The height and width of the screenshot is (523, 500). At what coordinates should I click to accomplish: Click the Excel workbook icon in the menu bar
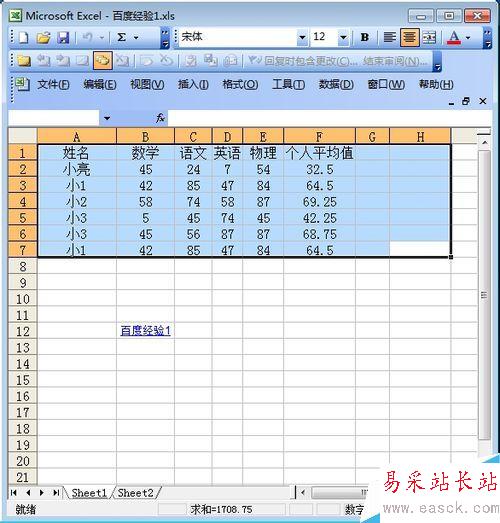coord(22,84)
